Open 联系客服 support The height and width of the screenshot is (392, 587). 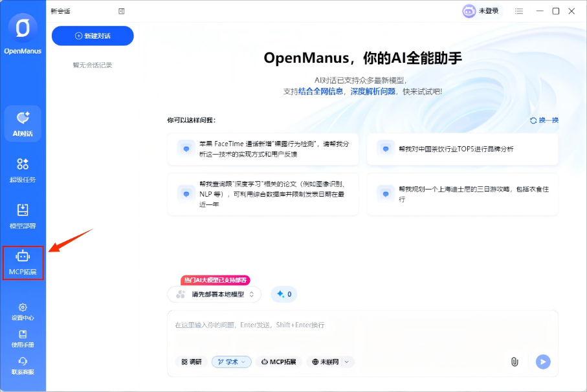click(23, 367)
